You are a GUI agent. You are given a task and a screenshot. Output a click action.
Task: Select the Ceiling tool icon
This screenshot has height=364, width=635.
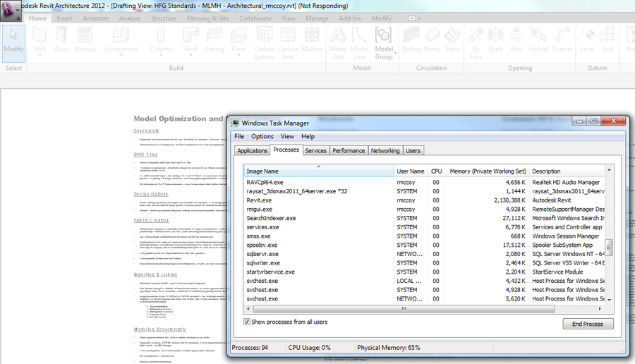(214, 40)
